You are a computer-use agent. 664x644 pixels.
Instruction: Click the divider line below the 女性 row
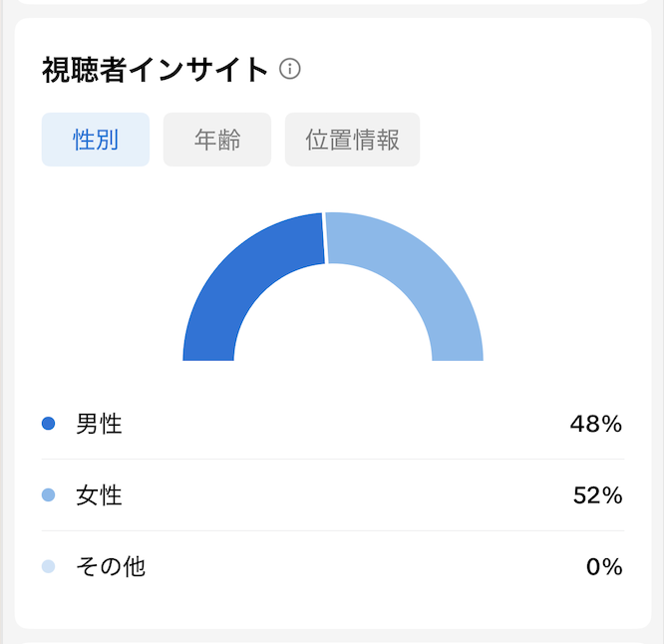[333, 530]
